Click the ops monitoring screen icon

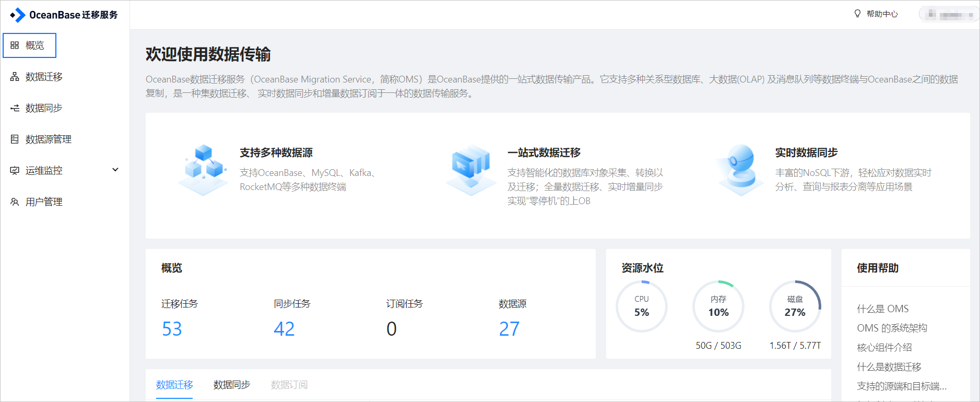(x=15, y=171)
